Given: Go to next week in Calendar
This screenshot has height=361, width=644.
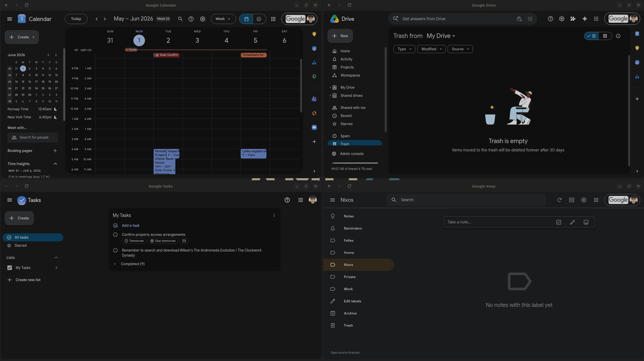Looking at the screenshot, I should (105, 19).
